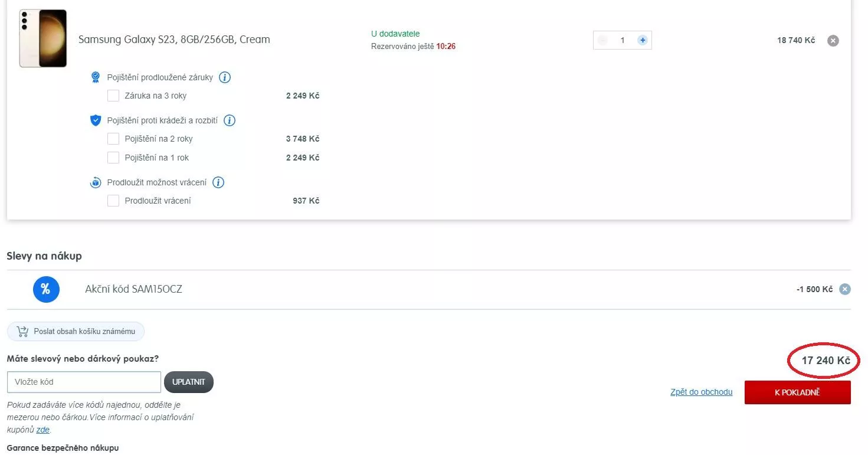Screen dimensions: 868x455
Task: Proceed with K POKLADNĚ button
Action: (x=798, y=392)
